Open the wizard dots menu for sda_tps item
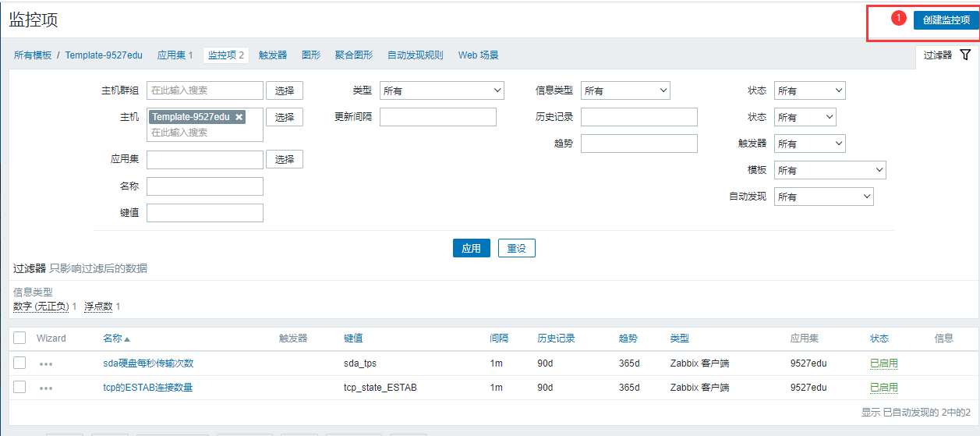This screenshot has width=980, height=436. [x=46, y=363]
